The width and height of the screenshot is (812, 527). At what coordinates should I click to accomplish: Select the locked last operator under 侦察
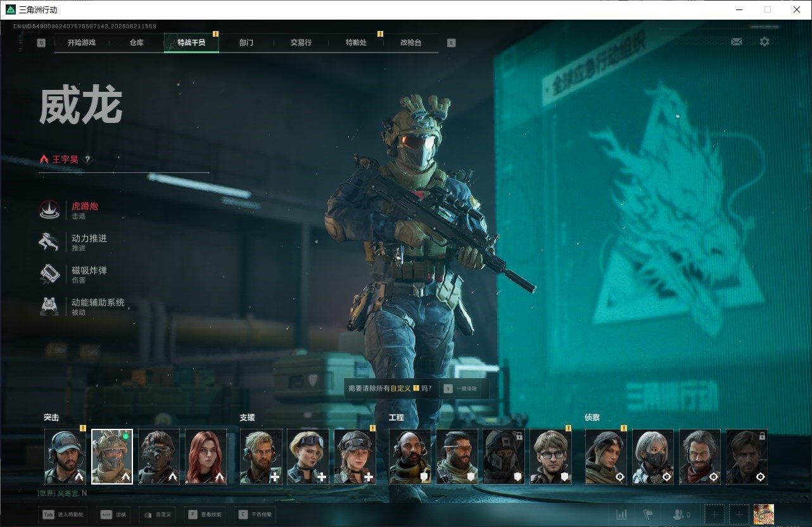point(747,457)
